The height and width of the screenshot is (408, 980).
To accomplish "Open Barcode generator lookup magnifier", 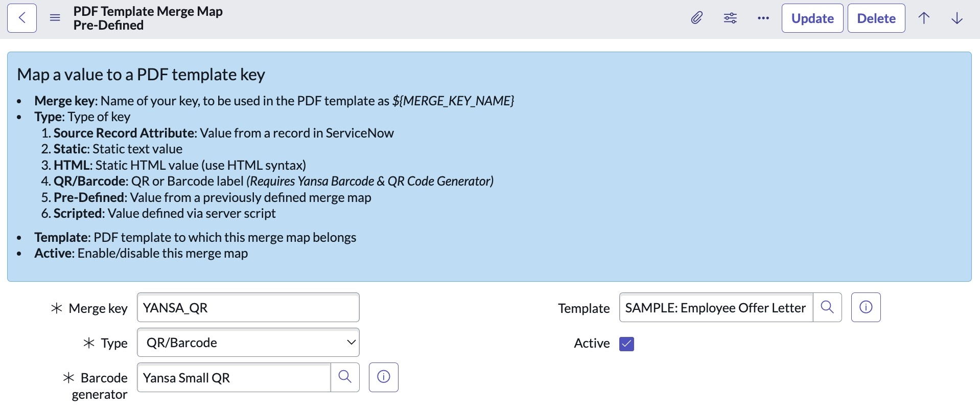I will click(345, 377).
